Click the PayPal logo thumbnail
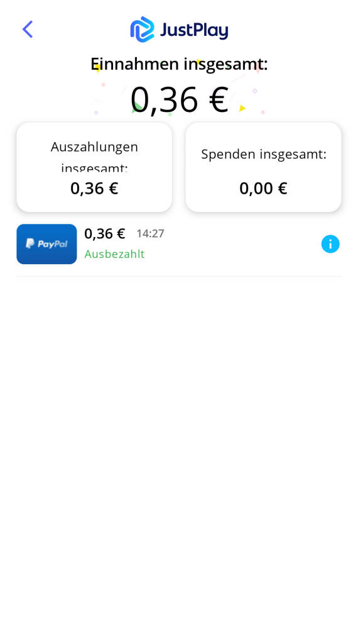Image resolution: width=358 pixels, height=644 pixels. pos(46,244)
